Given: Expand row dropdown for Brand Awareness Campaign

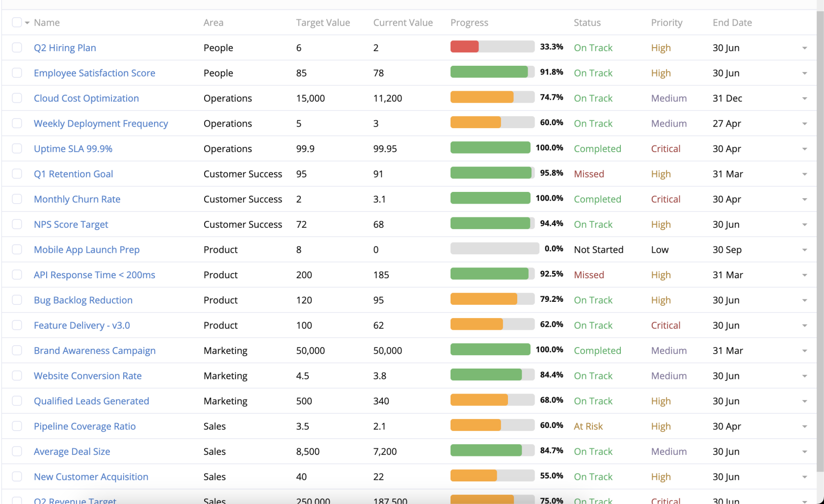Looking at the screenshot, I should [804, 351].
